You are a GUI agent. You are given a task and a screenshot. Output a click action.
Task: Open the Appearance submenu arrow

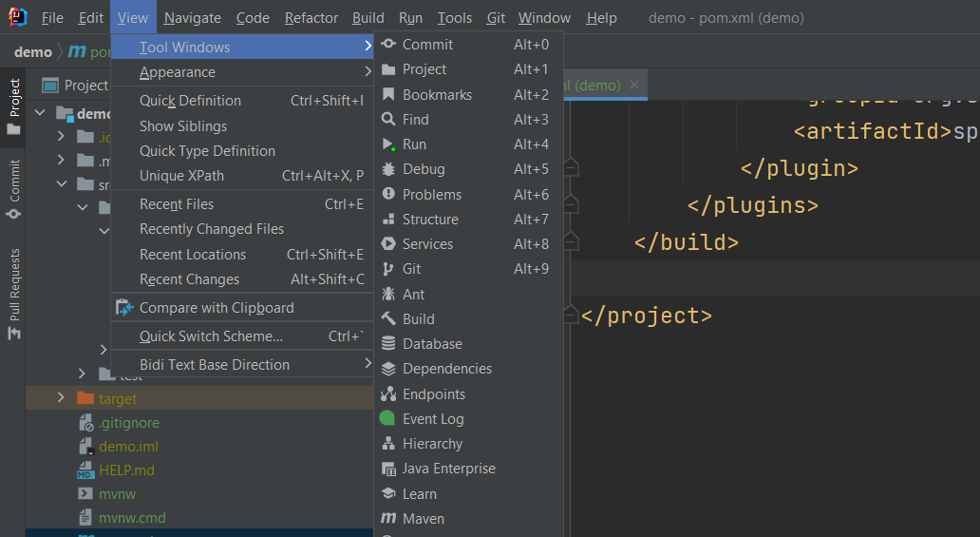click(367, 72)
